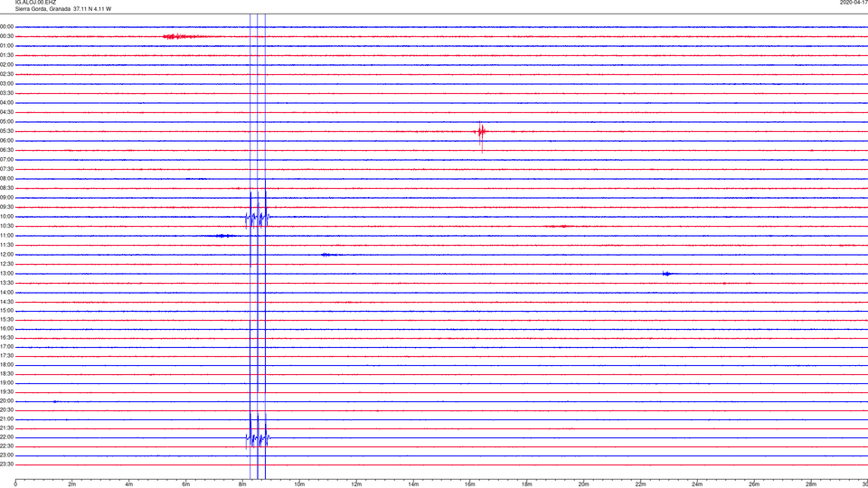
Task: Click the 18:00 time label
Action: (x=6, y=364)
